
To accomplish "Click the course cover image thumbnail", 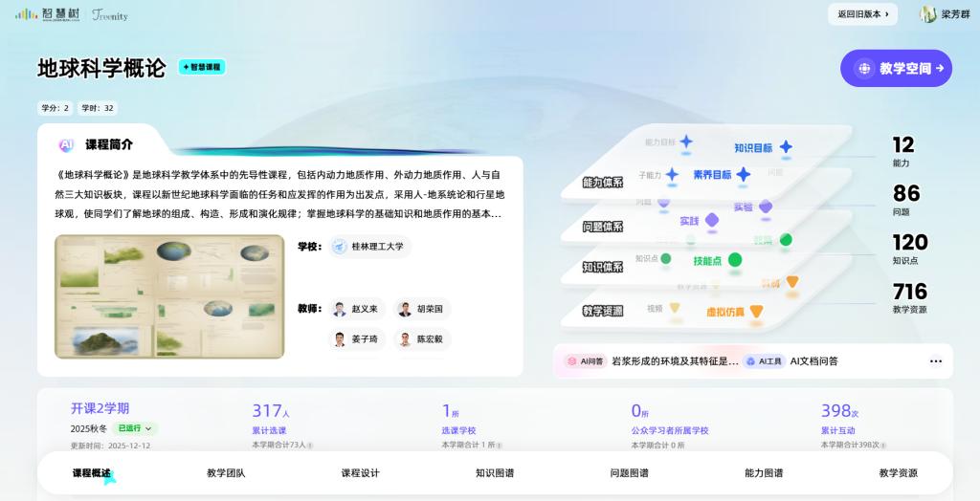I will tap(169, 296).
